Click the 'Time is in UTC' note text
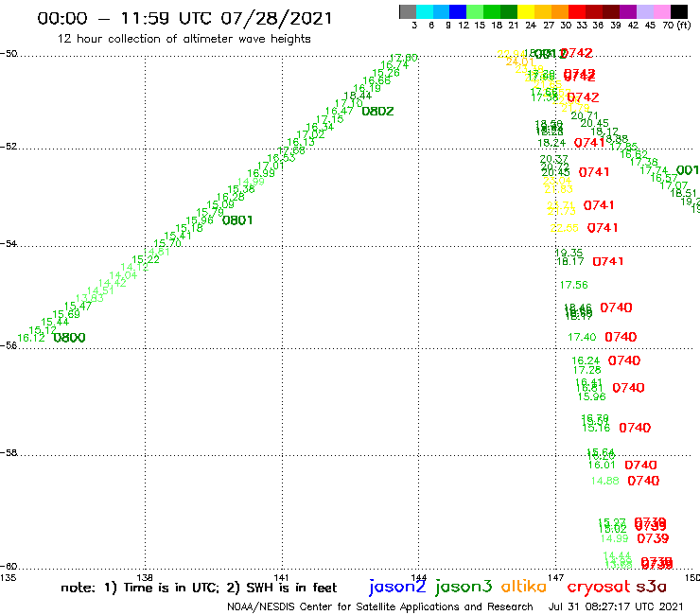The image size is (700, 615). [x=171, y=588]
